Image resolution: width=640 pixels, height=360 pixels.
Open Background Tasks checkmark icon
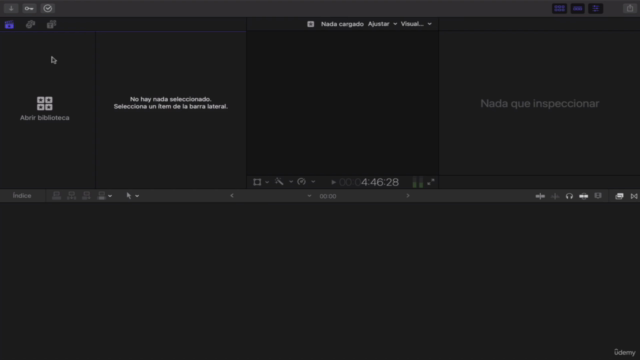[48, 8]
